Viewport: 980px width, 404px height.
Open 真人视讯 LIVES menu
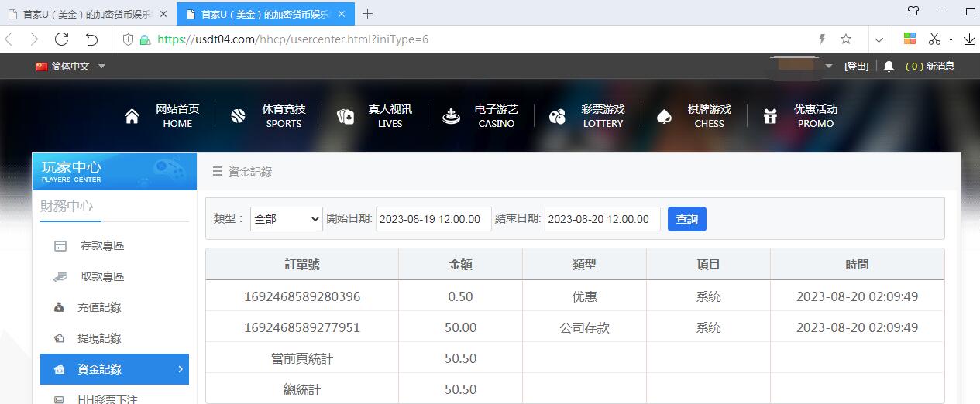point(390,116)
